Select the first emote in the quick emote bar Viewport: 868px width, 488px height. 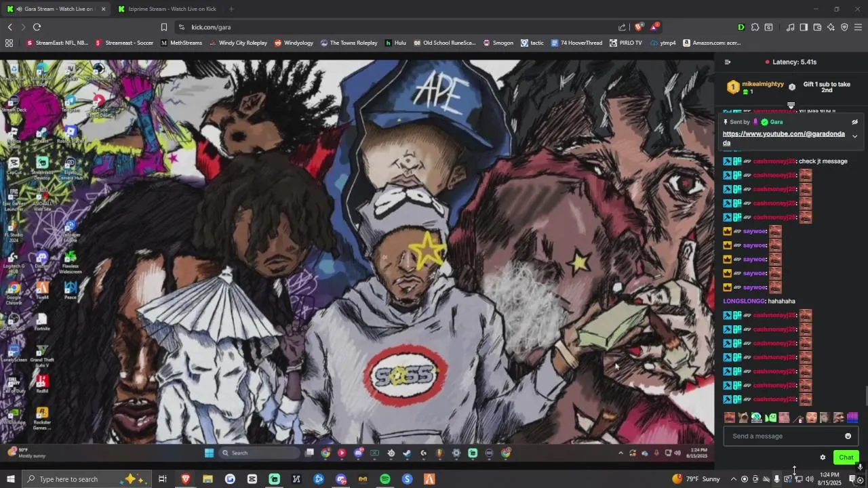click(x=730, y=418)
